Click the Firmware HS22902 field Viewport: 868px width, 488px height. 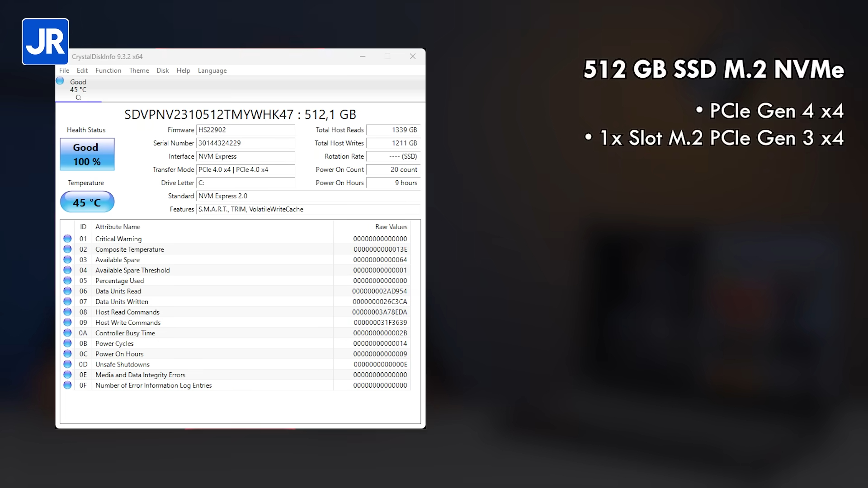pyautogui.click(x=245, y=130)
